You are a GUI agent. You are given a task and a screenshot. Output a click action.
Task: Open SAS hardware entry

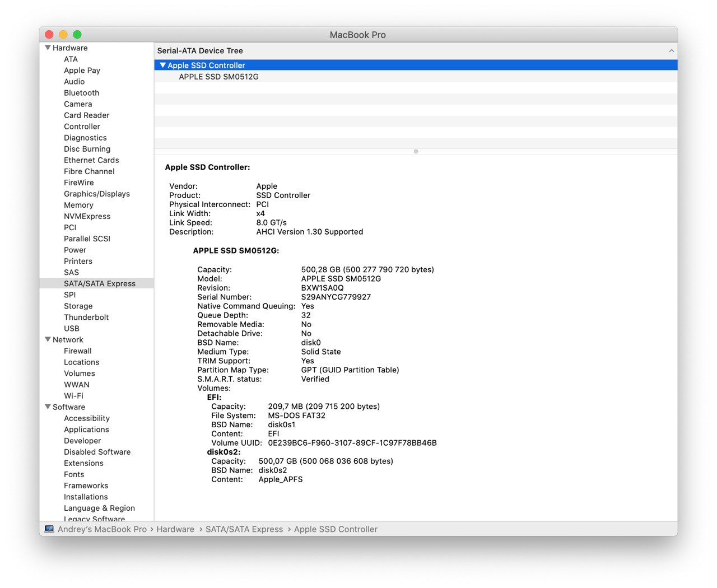point(71,272)
